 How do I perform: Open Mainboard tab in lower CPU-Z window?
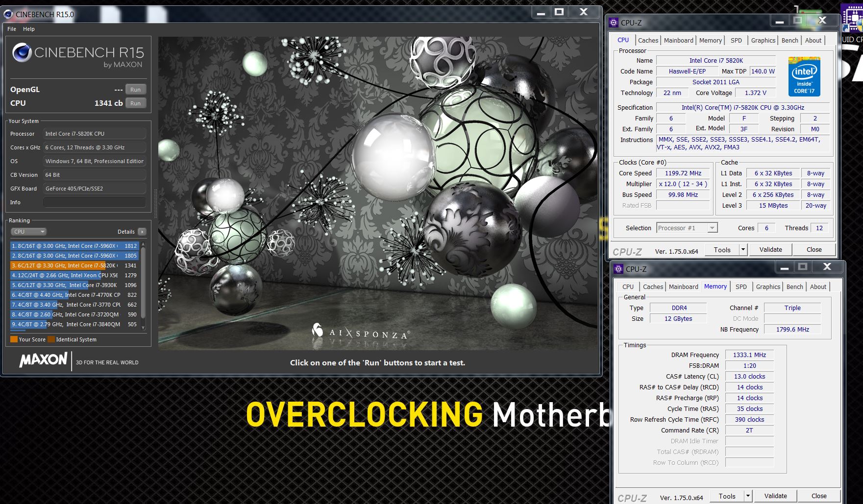click(x=684, y=287)
